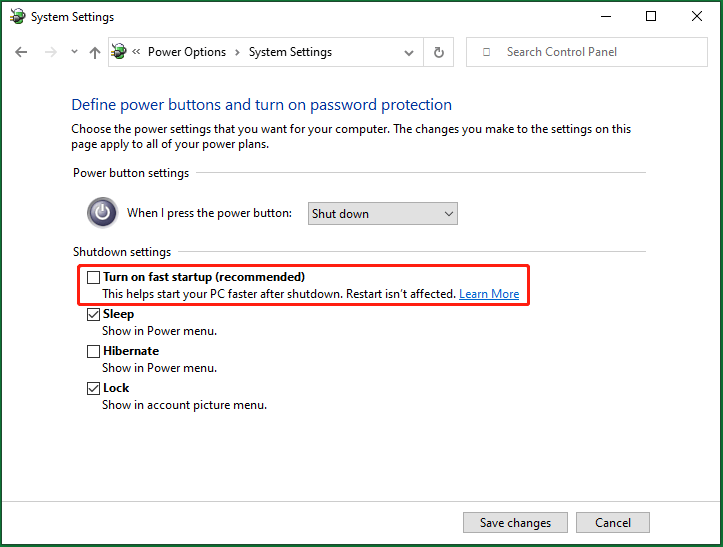Click the power button icon
The height and width of the screenshot is (547, 723).
tap(102, 213)
